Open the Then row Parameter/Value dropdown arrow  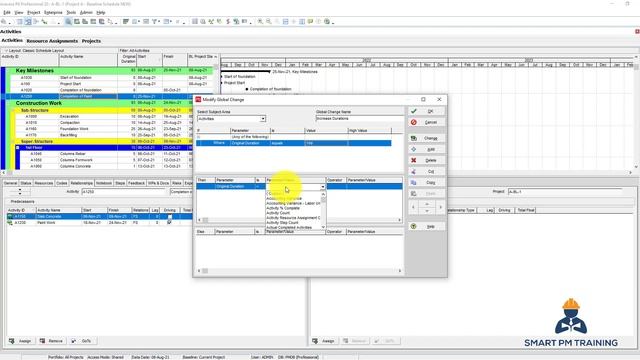[322, 187]
